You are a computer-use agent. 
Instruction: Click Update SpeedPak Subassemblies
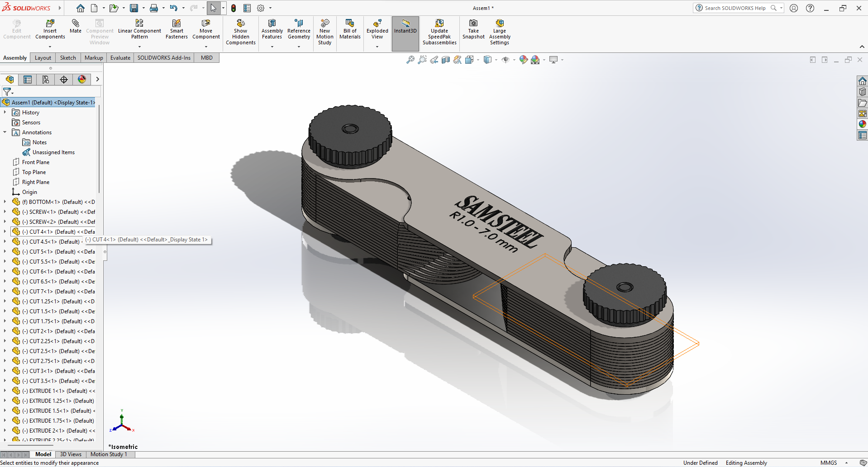439,32
